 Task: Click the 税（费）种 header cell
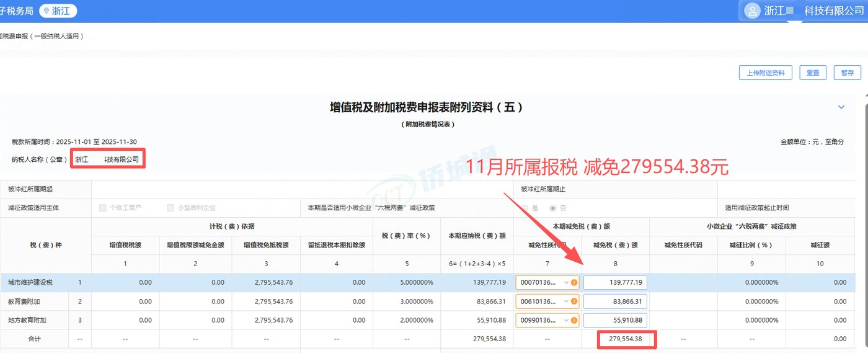46,245
